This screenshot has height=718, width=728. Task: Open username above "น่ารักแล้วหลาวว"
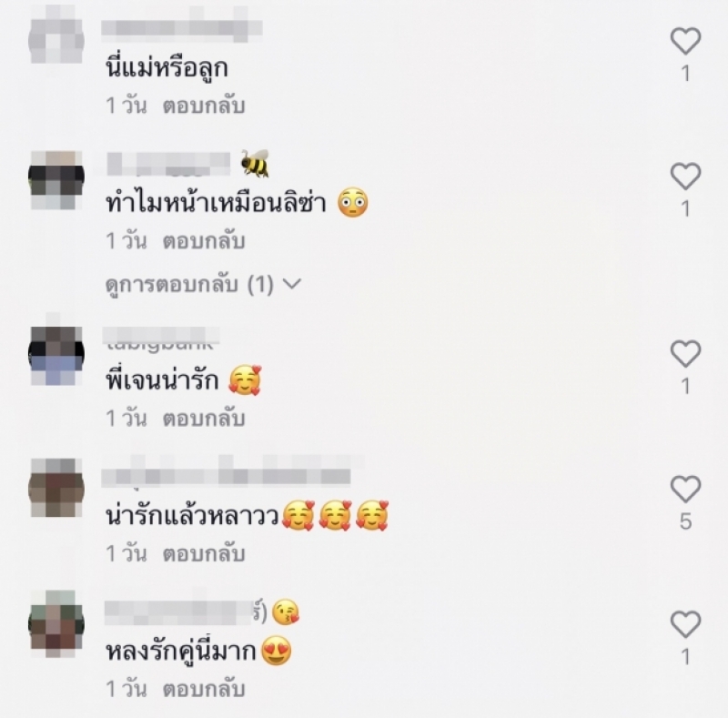coord(226,475)
